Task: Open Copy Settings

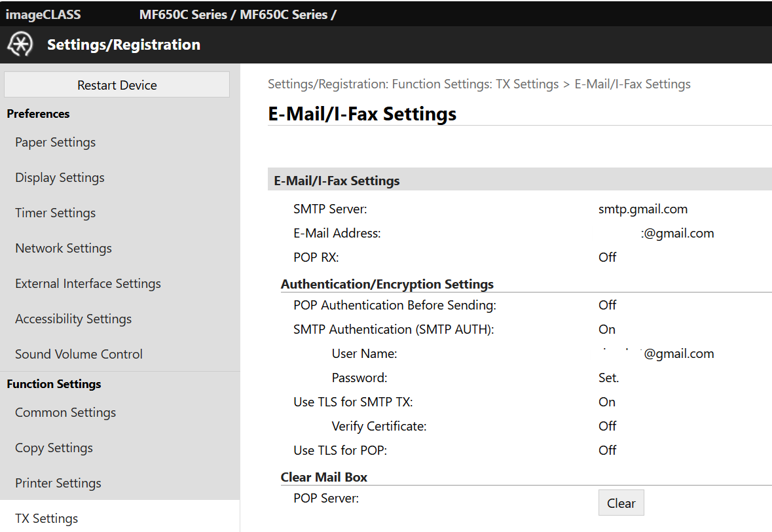Action: point(54,448)
